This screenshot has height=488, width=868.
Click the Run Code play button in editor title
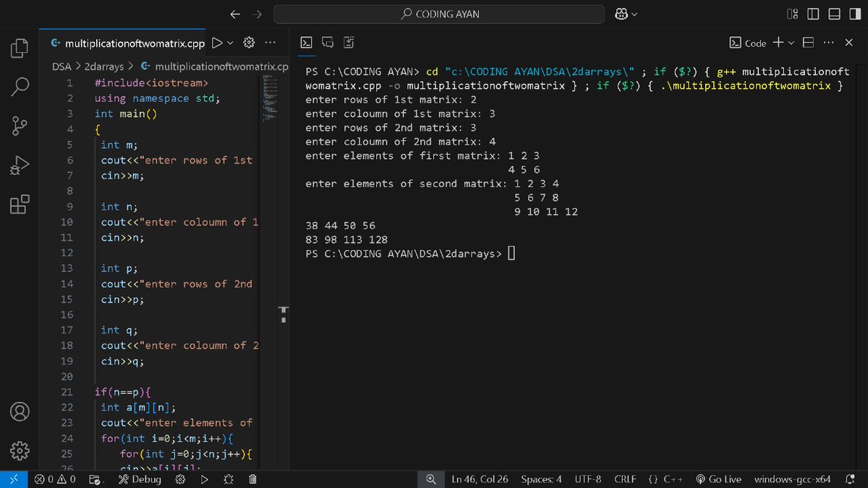point(216,43)
